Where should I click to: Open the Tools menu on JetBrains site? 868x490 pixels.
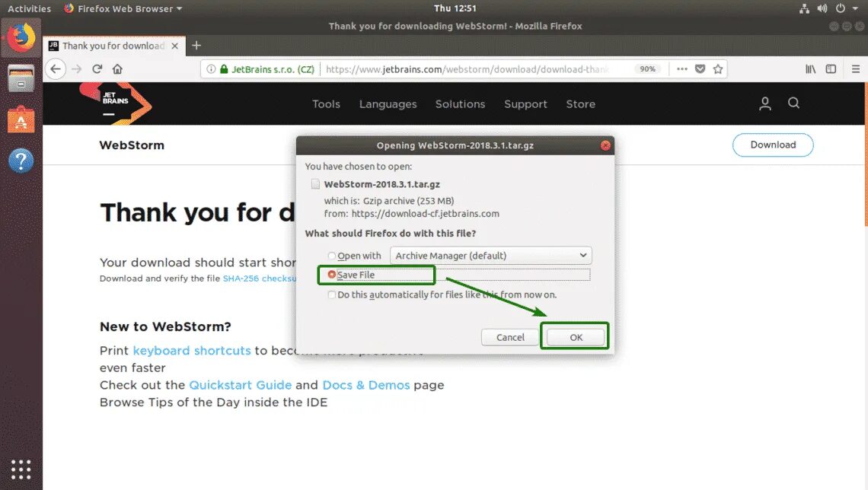pyautogui.click(x=326, y=104)
